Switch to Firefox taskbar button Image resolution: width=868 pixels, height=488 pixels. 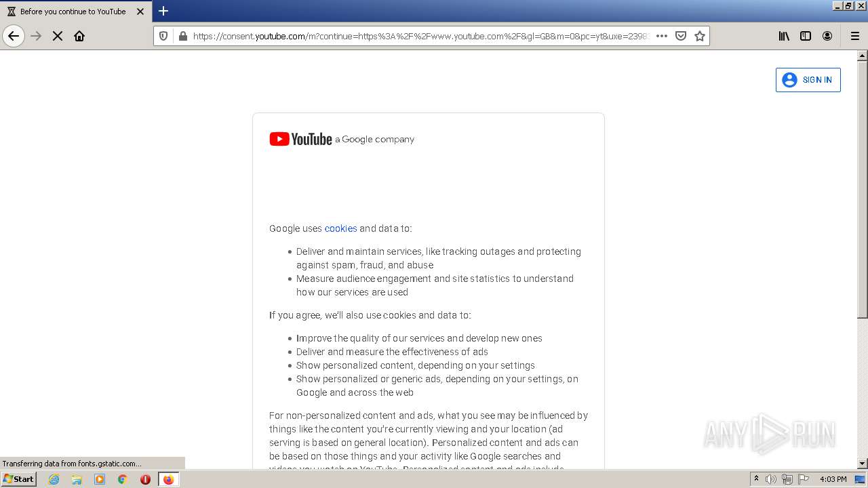click(168, 479)
